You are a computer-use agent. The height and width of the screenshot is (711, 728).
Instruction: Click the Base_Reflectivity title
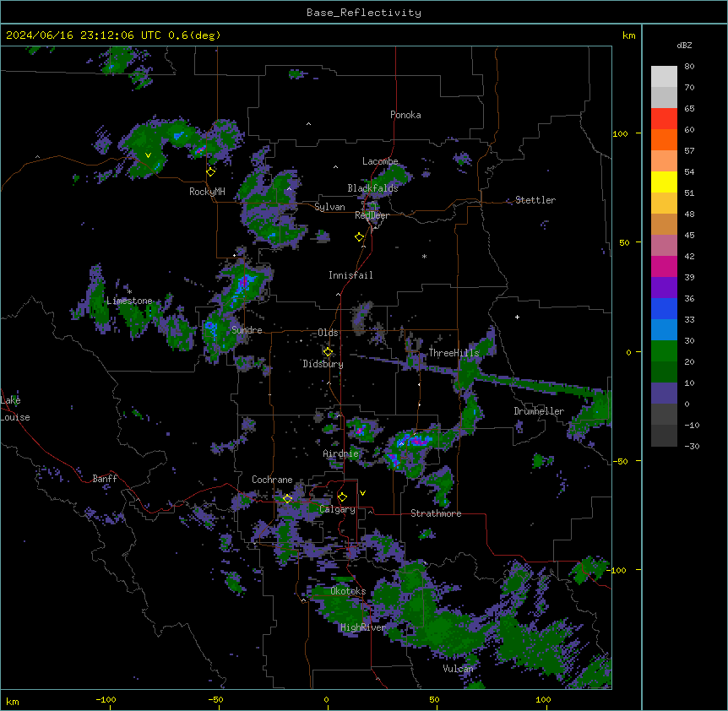[x=364, y=13]
